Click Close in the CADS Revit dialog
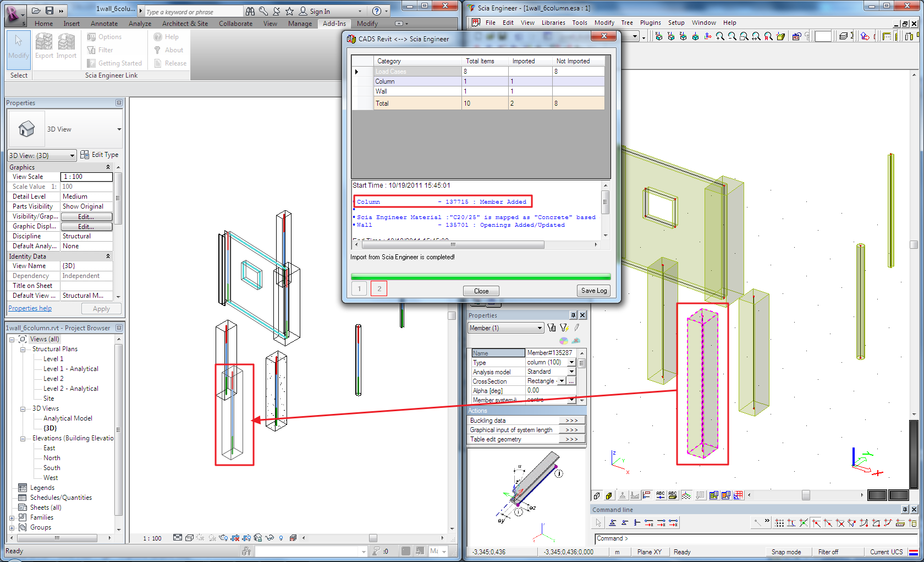This screenshot has width=924, height=562. click(481, 291)
